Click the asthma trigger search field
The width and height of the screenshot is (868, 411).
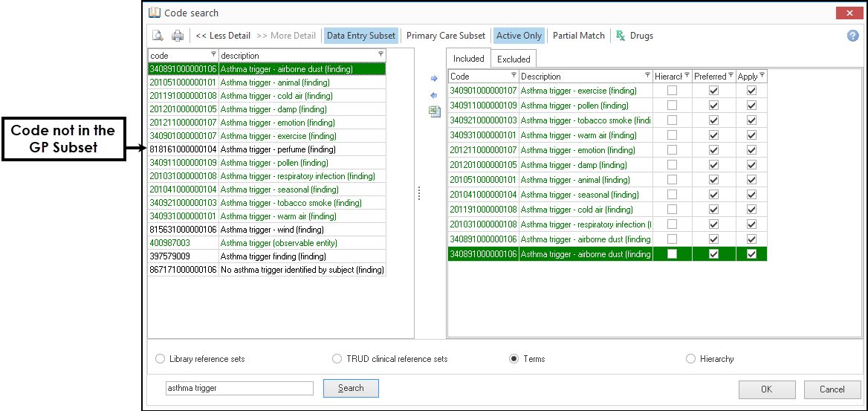tap(239, 388)
